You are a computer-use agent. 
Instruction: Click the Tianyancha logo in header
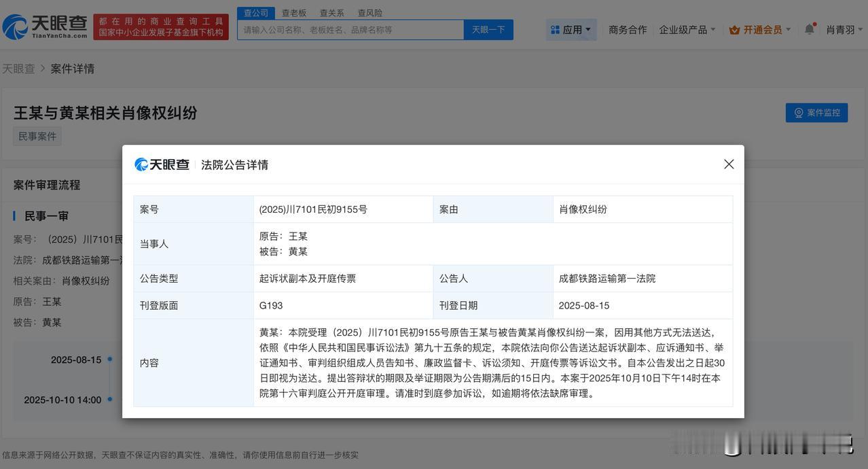click(x=45, y=27)
